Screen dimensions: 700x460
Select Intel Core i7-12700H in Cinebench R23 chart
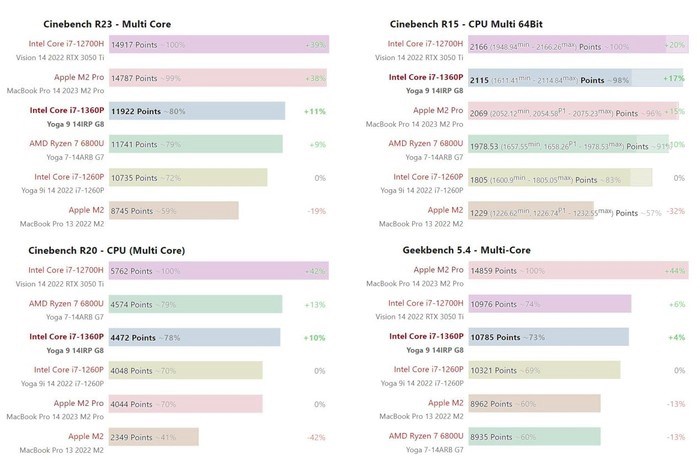(x=67, y=44)
